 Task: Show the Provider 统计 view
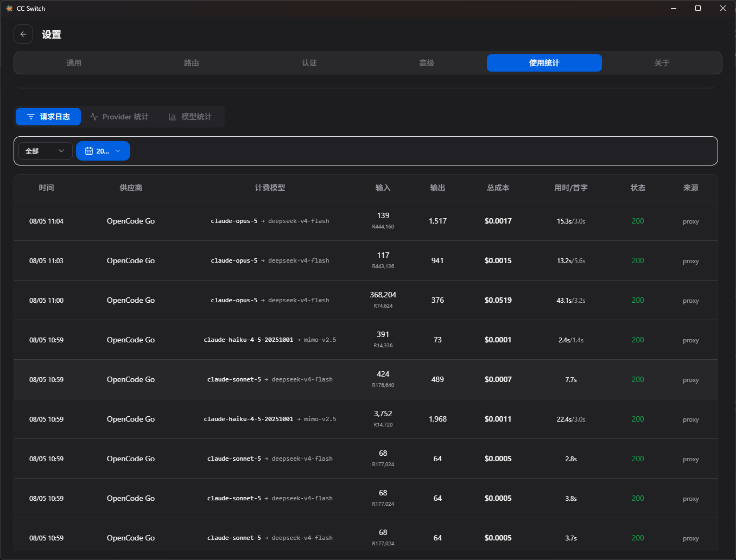pyautogui.click(x=119, y=117)
